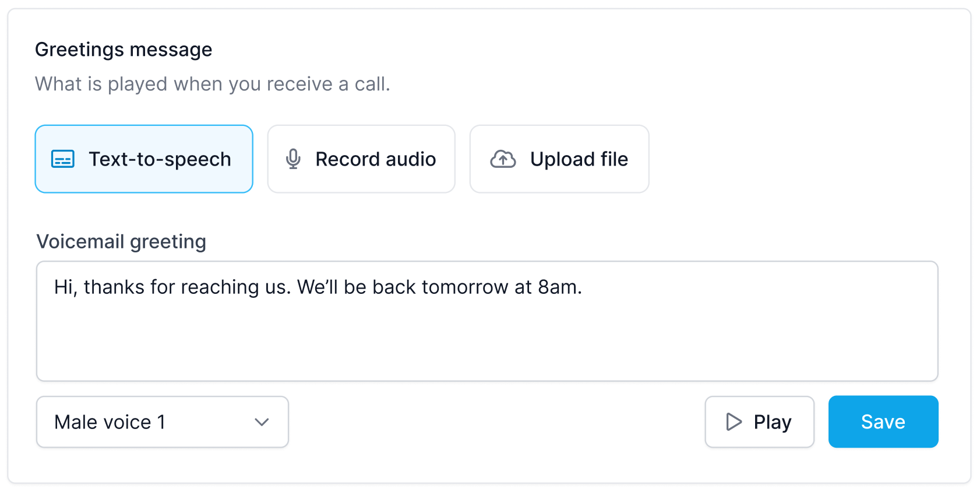Click the triangle play icon
Image resolution: width=980 pixels, height=492 pixels.
(734, 422)
